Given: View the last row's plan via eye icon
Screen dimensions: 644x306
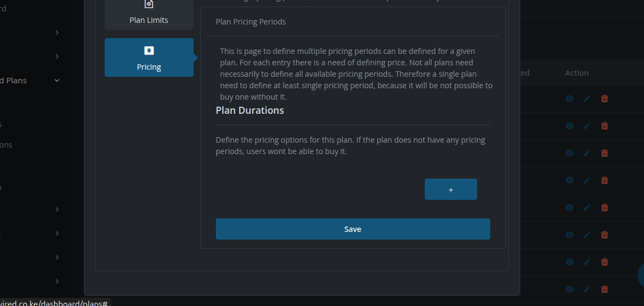Looking at the screenshot, I should coord(569,289).
